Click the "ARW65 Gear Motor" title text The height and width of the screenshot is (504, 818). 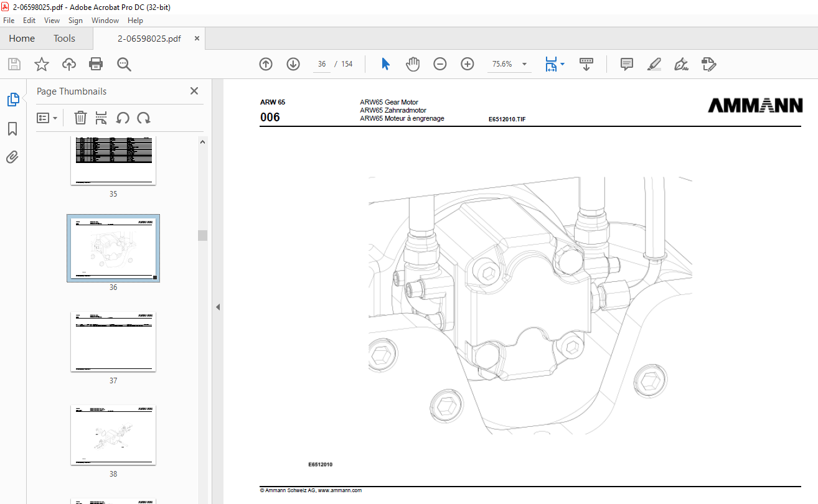tap(389, 102)
